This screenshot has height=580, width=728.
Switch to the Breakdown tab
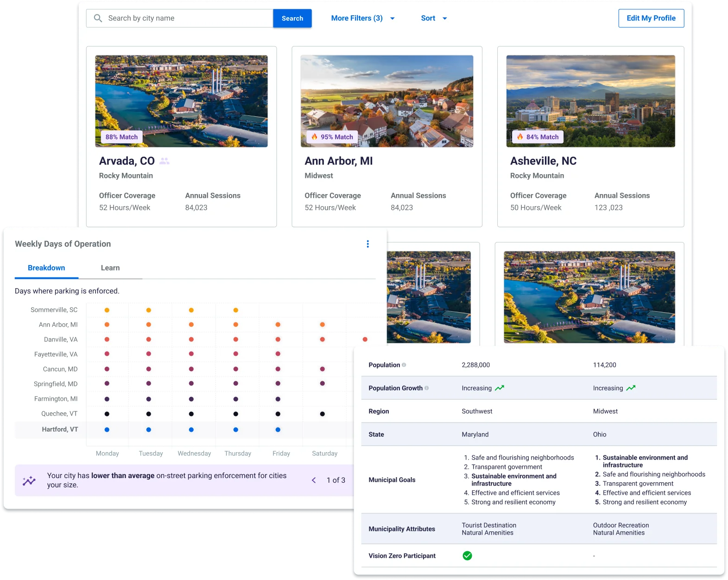46,268
